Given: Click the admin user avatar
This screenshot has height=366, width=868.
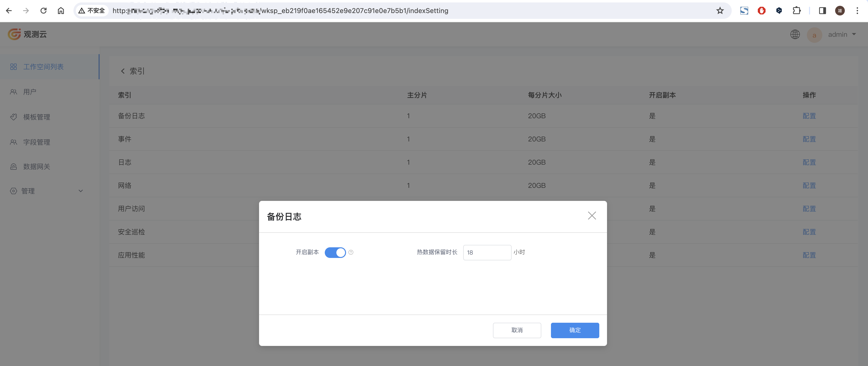Looking at the screenshot, I should tap(814, 35).
